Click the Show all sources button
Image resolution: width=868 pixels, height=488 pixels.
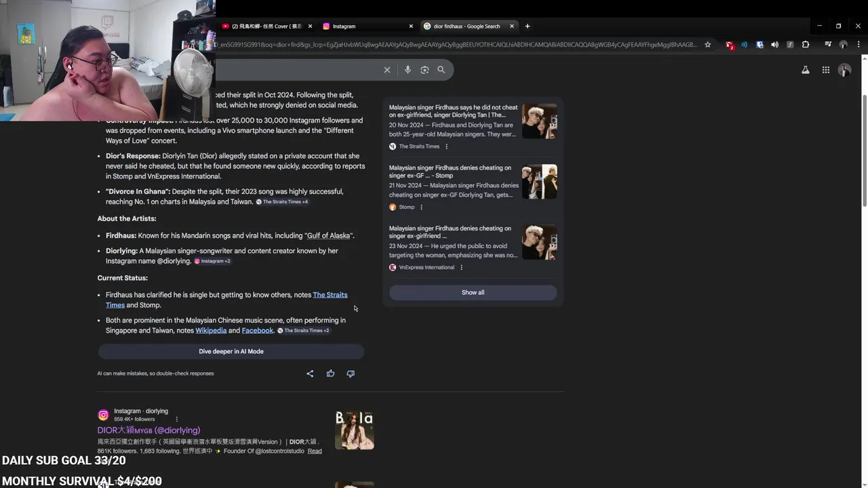[x=473, y=293]
